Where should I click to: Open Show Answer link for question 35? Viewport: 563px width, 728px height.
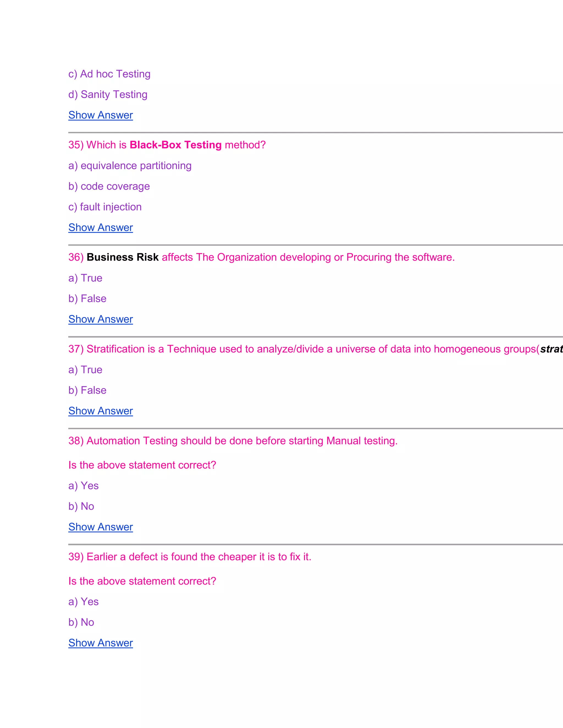[100, 227]
